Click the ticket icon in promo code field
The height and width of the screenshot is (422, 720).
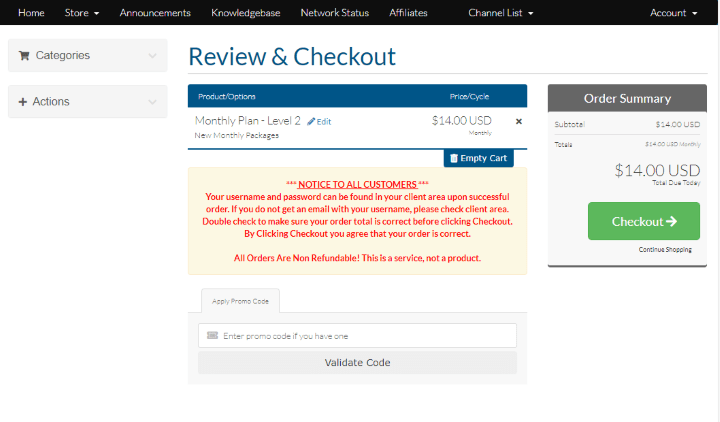tap(212, 336)
